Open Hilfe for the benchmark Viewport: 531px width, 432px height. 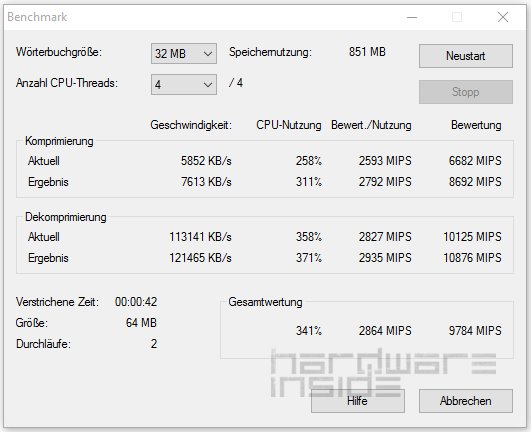tap(358, 401)
